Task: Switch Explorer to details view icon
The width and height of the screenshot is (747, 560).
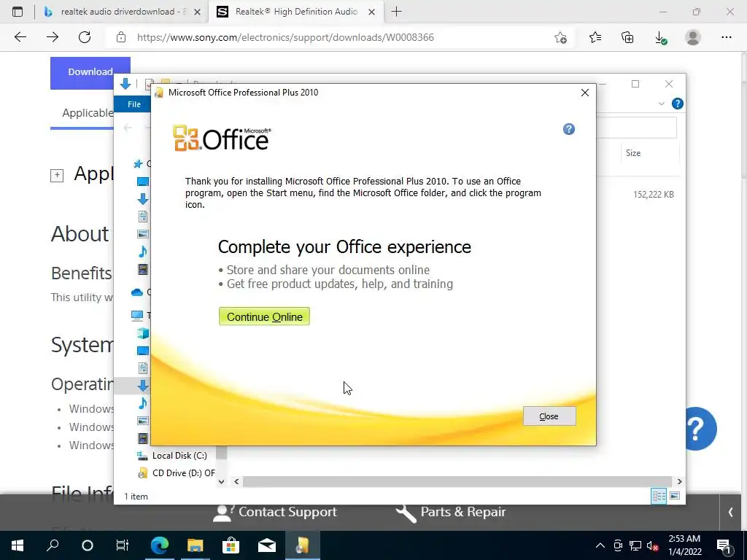Action: point(659,496)
